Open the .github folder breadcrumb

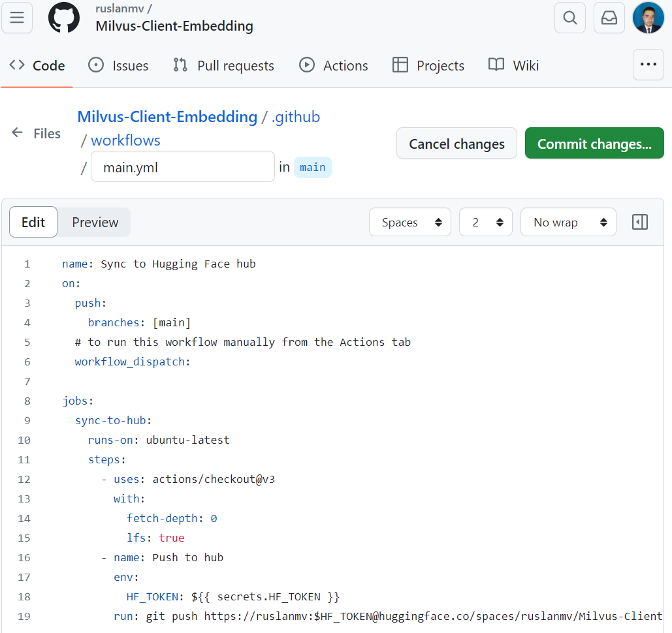point(296,117)
